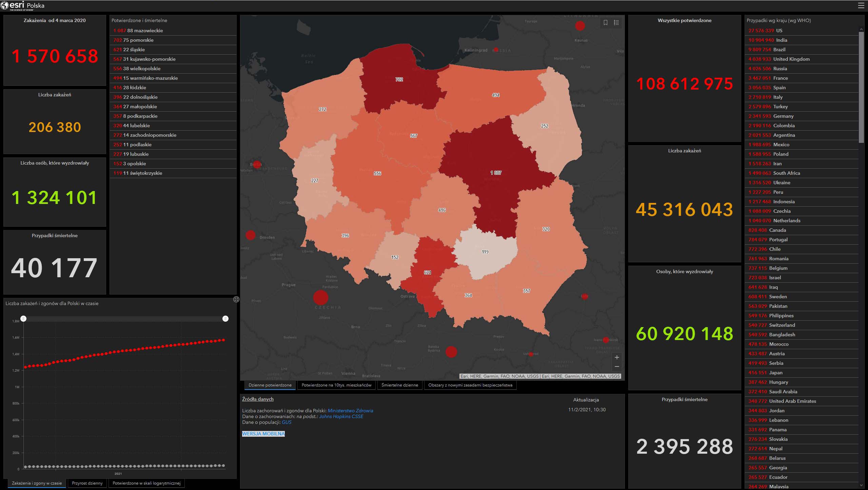Open Obszary z nowymi zasadami bezpieczeństwa tab
The width and height of the screenshot is (868, 490).
(x=470, y=385)
